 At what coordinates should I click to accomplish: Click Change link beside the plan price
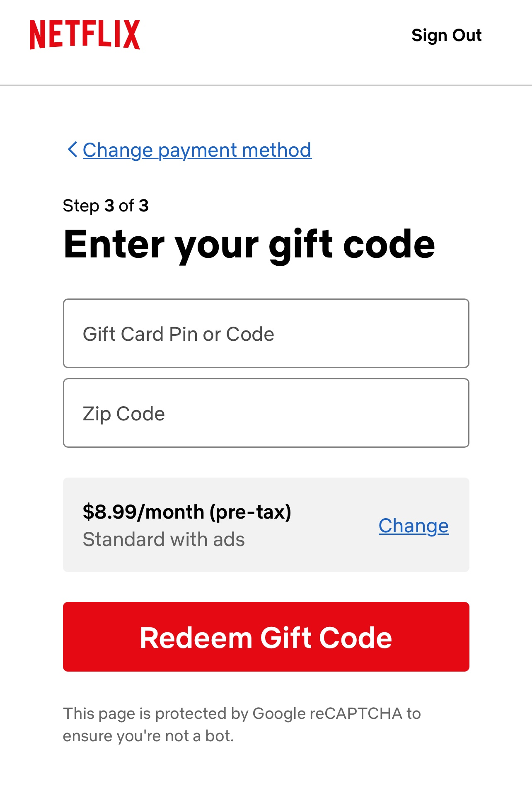[414, 526]
